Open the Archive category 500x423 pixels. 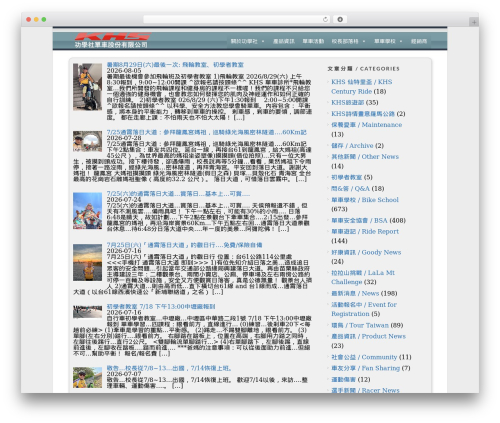(352, 146)
